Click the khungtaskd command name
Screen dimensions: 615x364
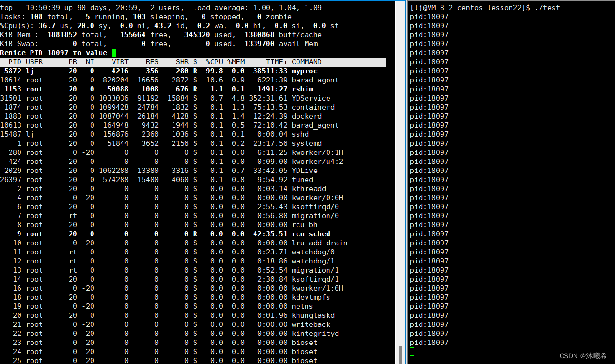pos(313,315)
